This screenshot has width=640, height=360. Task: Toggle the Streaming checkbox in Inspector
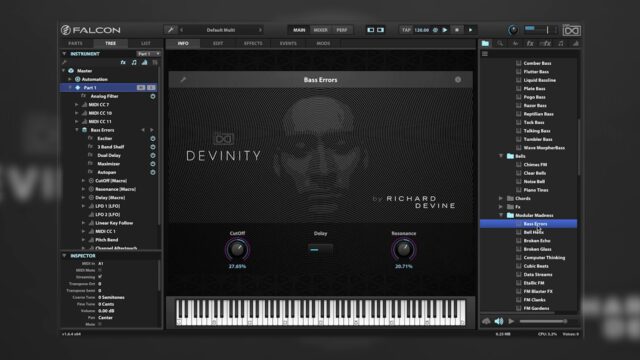coord(100,277)
